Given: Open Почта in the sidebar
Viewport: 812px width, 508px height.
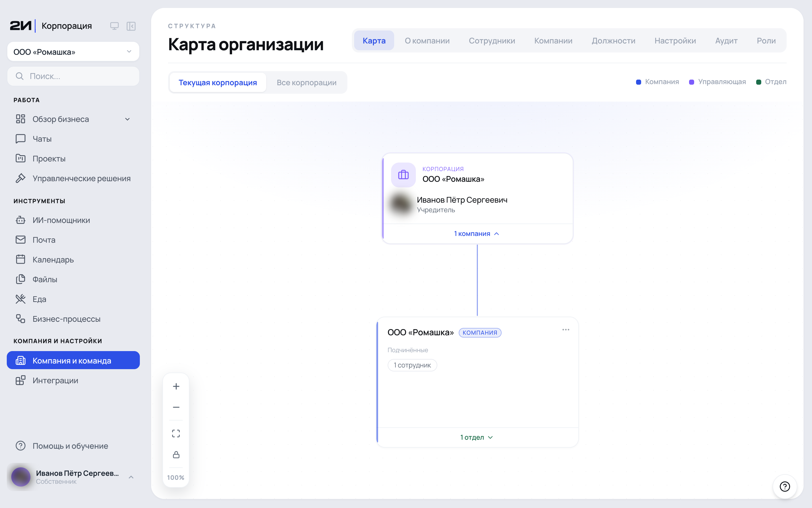Looking at the screenshot, I should (73, 240).
